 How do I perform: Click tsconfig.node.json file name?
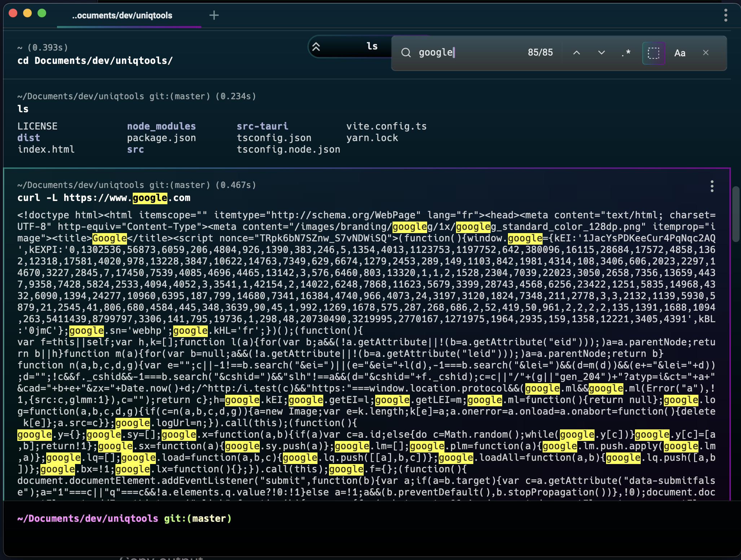click(288, 149)
